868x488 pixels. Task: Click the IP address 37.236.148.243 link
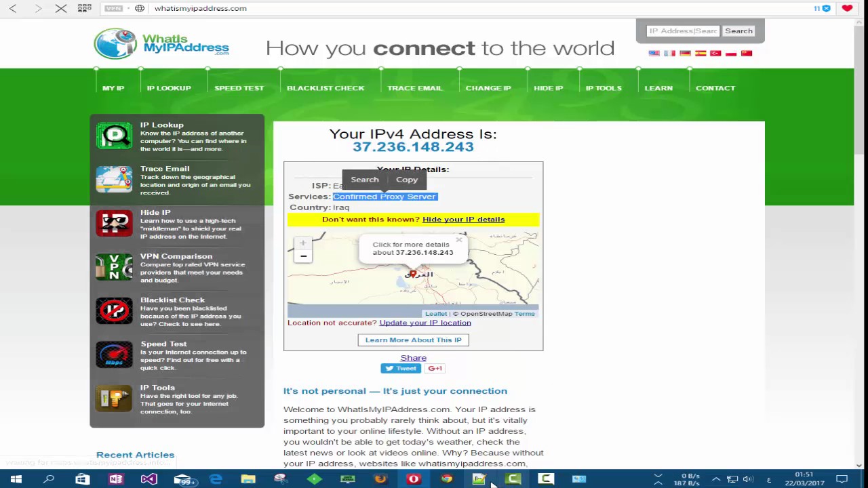pos(413,147)
